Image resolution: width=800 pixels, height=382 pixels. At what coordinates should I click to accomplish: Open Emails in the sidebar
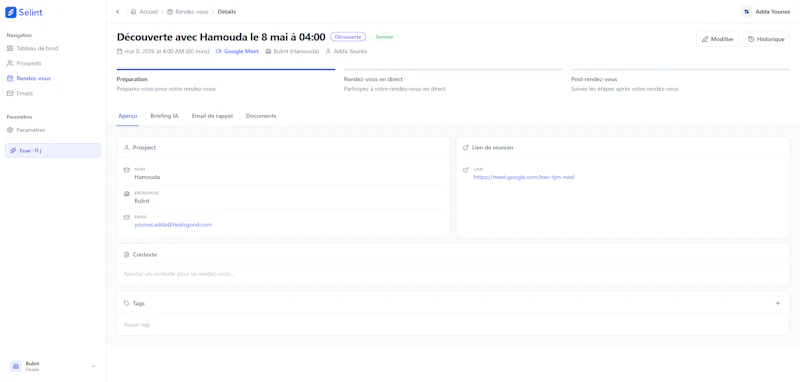pos(20,93)
